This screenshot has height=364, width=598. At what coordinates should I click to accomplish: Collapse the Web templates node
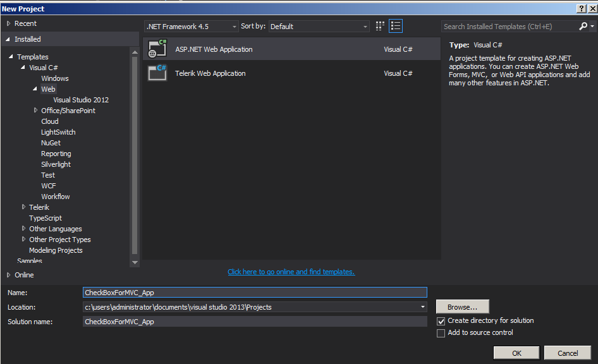point(34,88)
